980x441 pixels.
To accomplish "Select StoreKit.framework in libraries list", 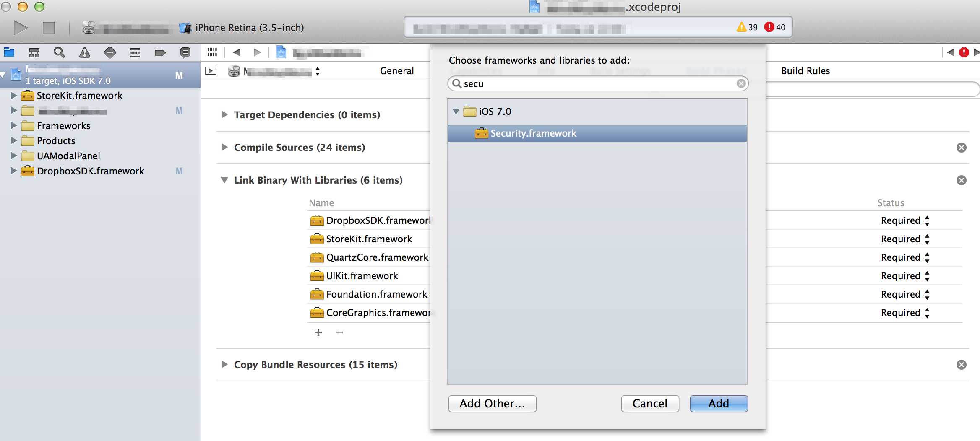I will [361, 239].
